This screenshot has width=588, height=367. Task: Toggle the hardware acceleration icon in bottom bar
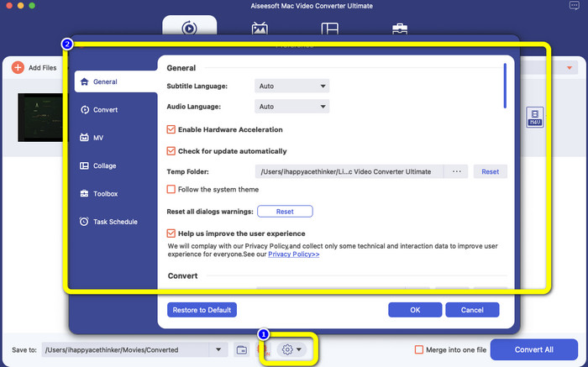pyautogui.click(x=262, y=349)
